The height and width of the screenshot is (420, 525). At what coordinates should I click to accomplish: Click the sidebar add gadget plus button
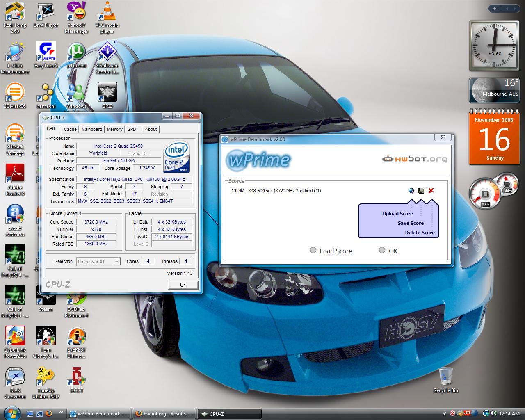click(494, 8)
